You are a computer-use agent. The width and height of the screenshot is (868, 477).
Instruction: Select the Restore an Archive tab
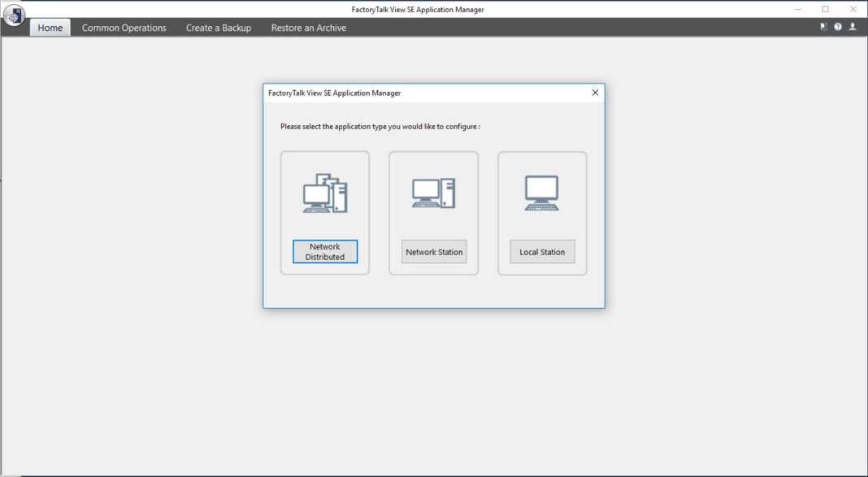click(309, 27)
